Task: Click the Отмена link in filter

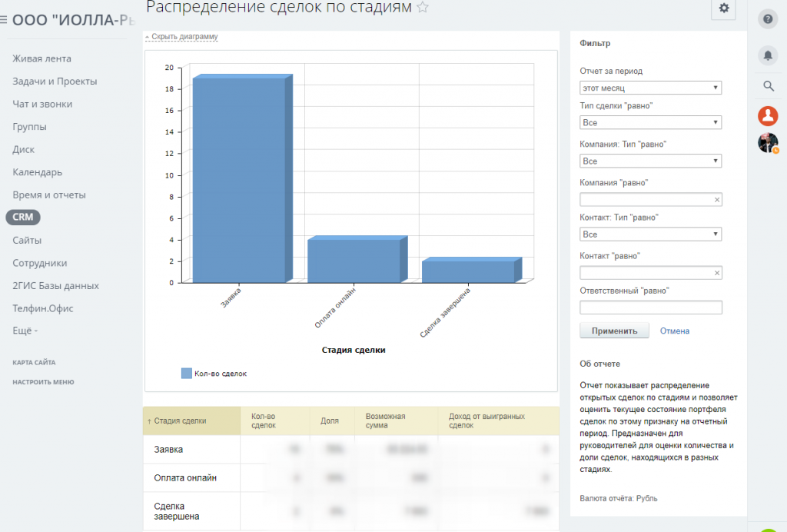Action: tap(675, 331)
